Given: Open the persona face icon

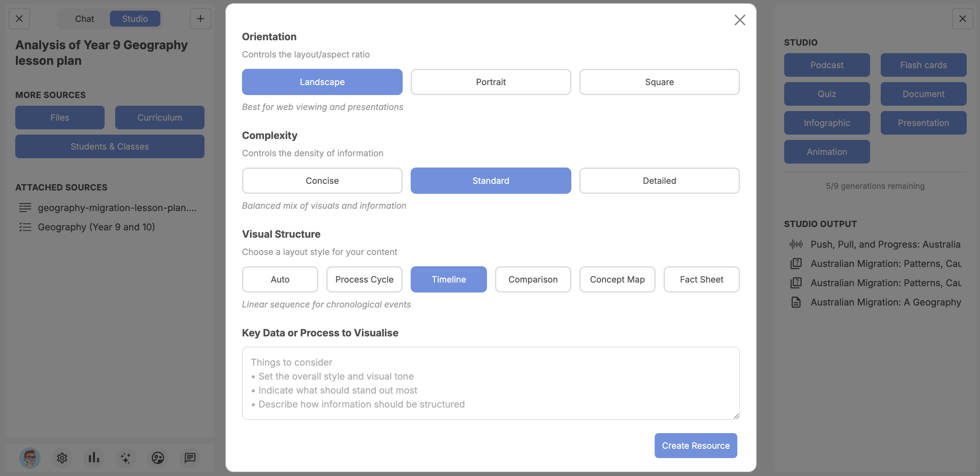Looking at the screenshot, I should [158, 458].
